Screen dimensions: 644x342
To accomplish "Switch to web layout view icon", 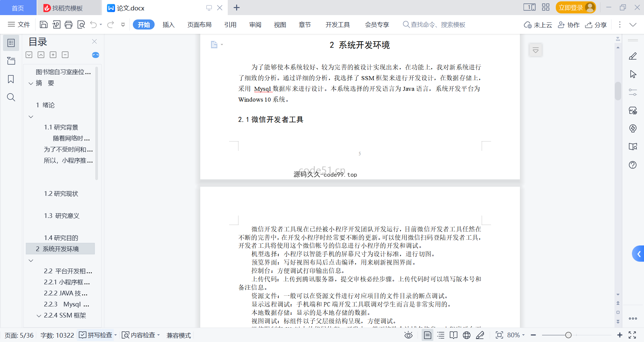I will (467, 335).
